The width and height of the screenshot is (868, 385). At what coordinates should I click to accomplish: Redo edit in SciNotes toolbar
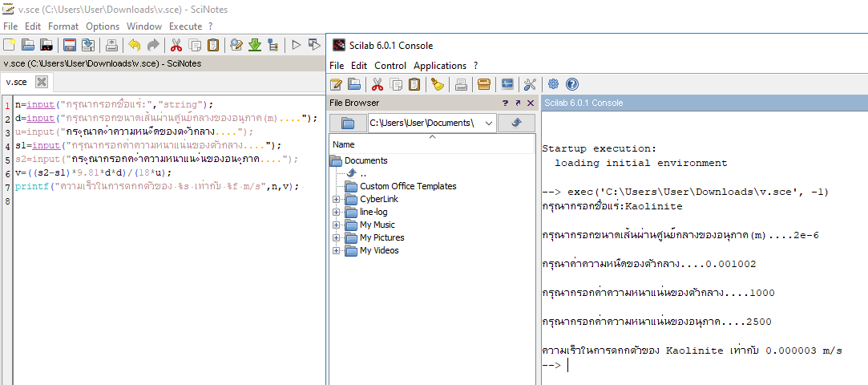(153, 45)
